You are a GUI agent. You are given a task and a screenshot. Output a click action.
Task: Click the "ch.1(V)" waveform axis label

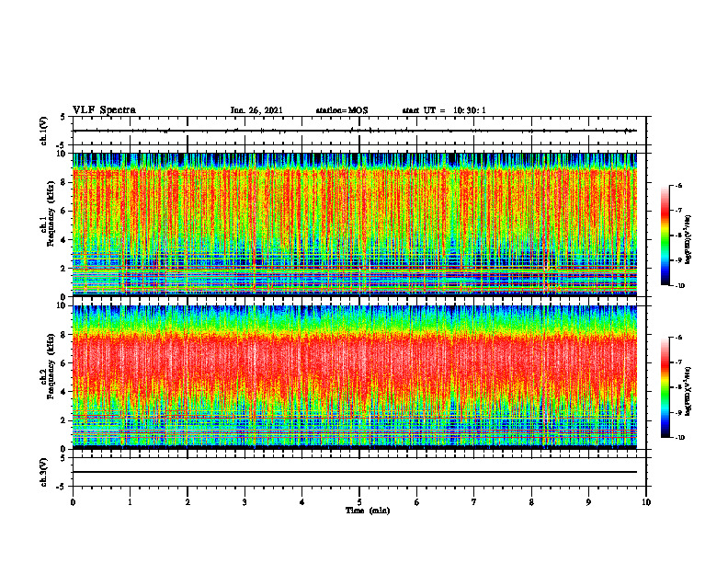pyautogui.click(x=44, y=131)
